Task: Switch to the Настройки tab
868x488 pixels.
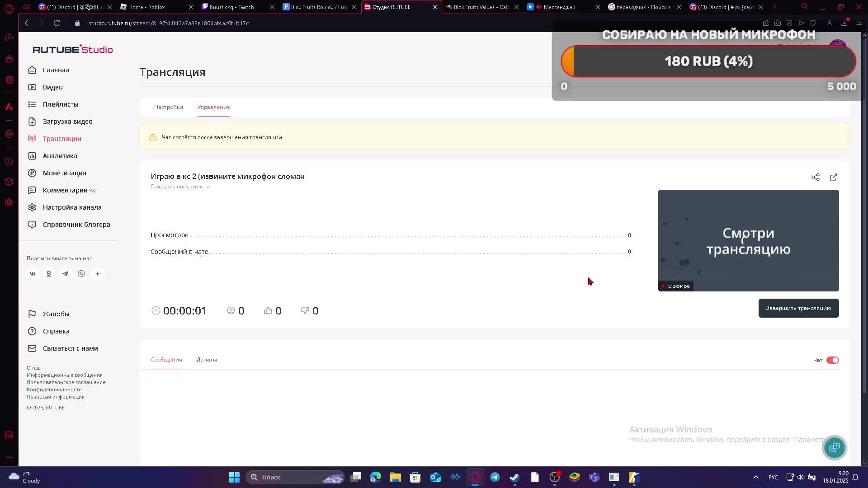Action: (168, 107)
